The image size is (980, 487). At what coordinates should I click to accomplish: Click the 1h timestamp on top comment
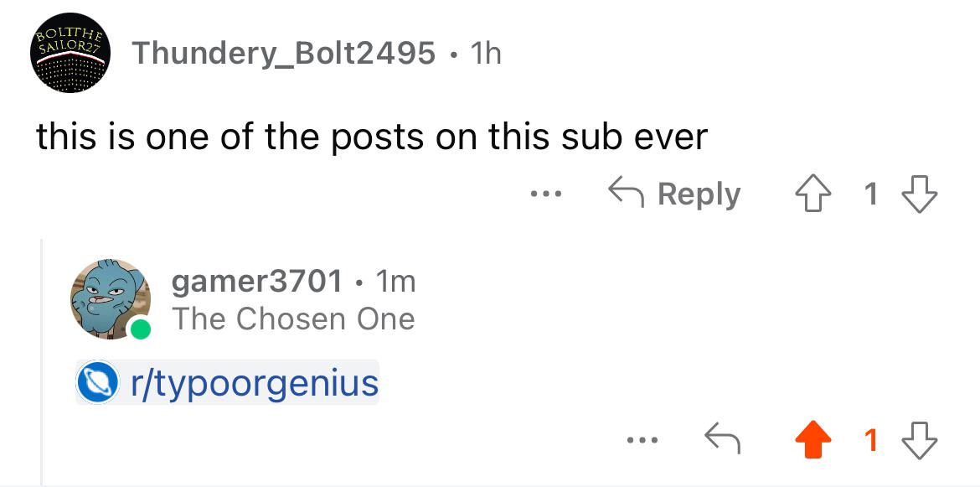point(485,54)
